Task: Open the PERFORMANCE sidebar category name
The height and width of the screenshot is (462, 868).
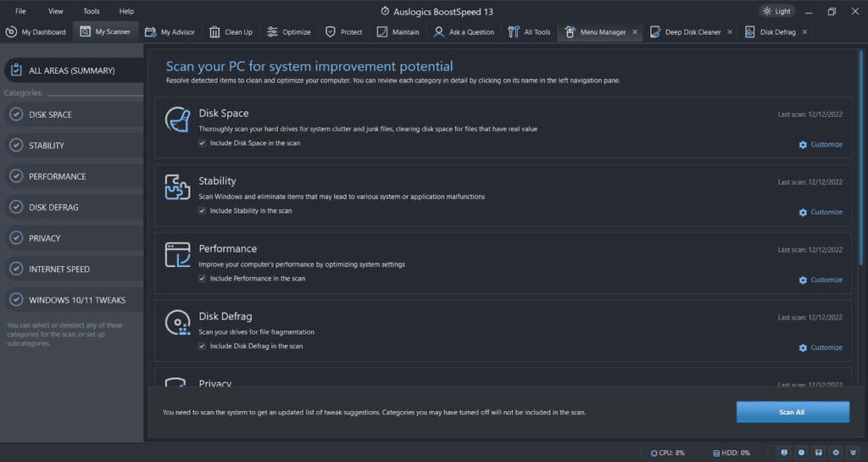Action: click(58, 176)
